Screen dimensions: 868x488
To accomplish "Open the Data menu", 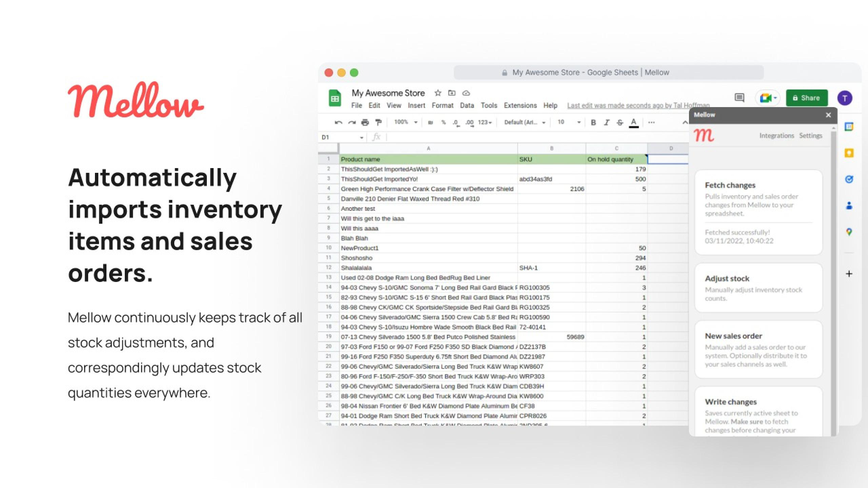I will click(467, 106).
